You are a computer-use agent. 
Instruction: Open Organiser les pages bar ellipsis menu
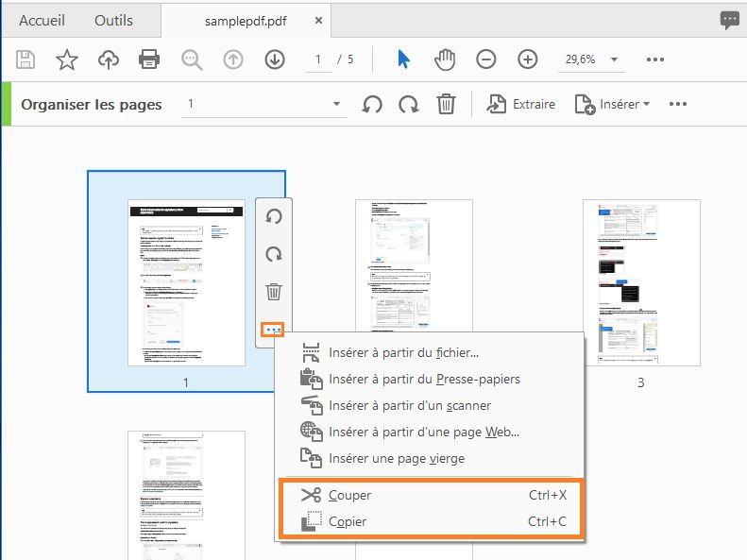(677, 104)
